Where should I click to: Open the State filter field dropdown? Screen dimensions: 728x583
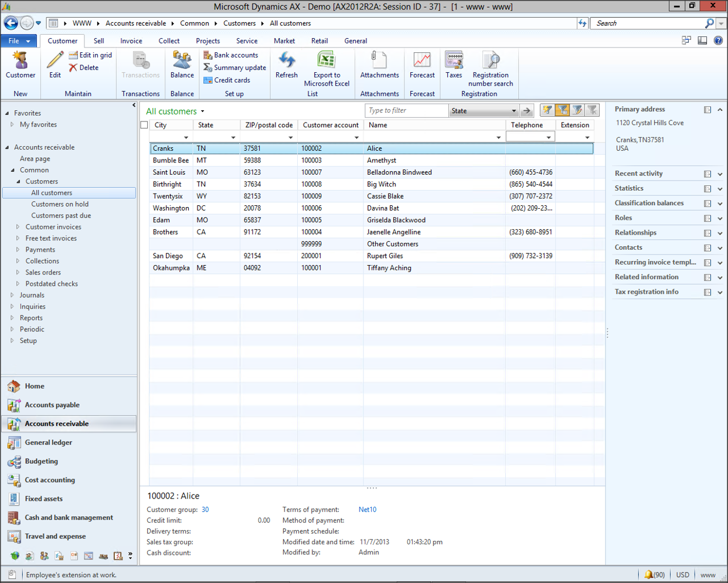point(513,111)
